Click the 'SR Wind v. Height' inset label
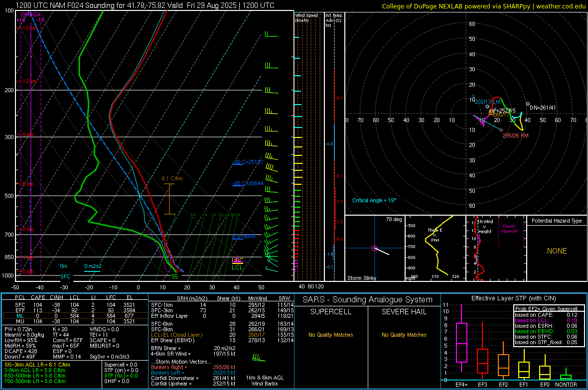588x390 pixels. [x=485, y=227]
